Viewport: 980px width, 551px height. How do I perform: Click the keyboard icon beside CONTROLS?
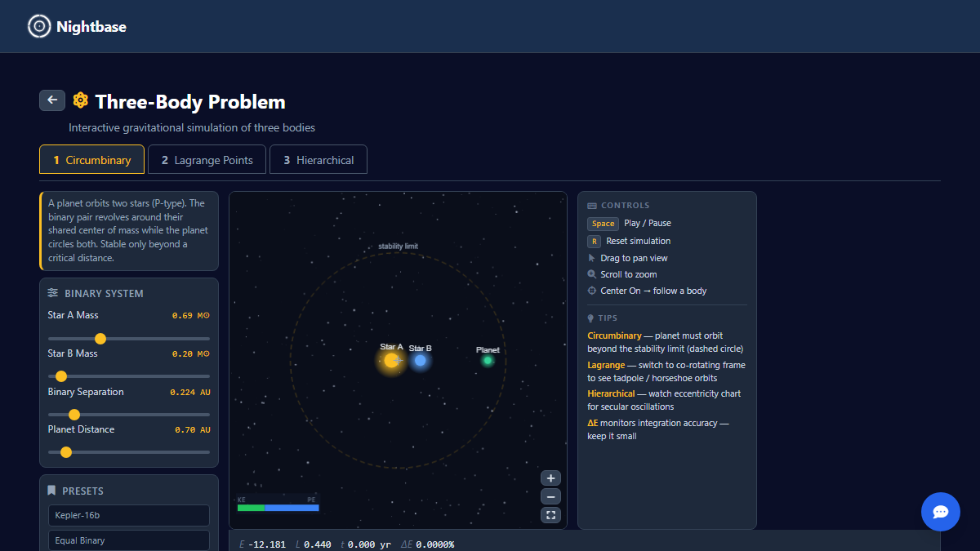(x=590, y=205)
